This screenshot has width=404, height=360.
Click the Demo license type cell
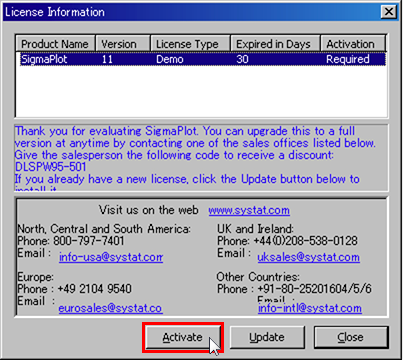click(x=170, y=59)
